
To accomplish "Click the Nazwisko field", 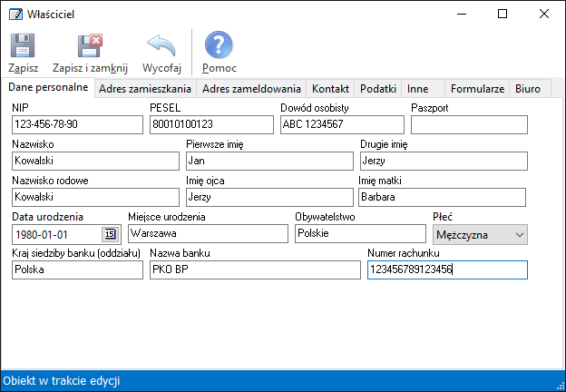I will click(95, 161).
